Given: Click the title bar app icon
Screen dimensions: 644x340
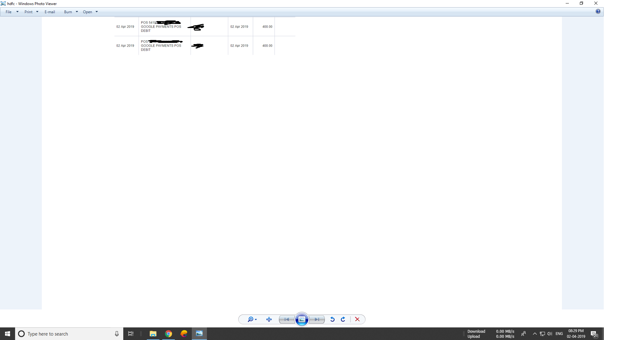Looking at the screenshot, I should 3,3.
